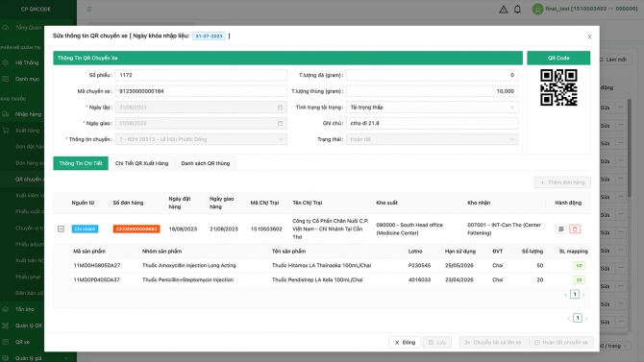Click Chuyển tất cả lên xe button

(493, 342)
